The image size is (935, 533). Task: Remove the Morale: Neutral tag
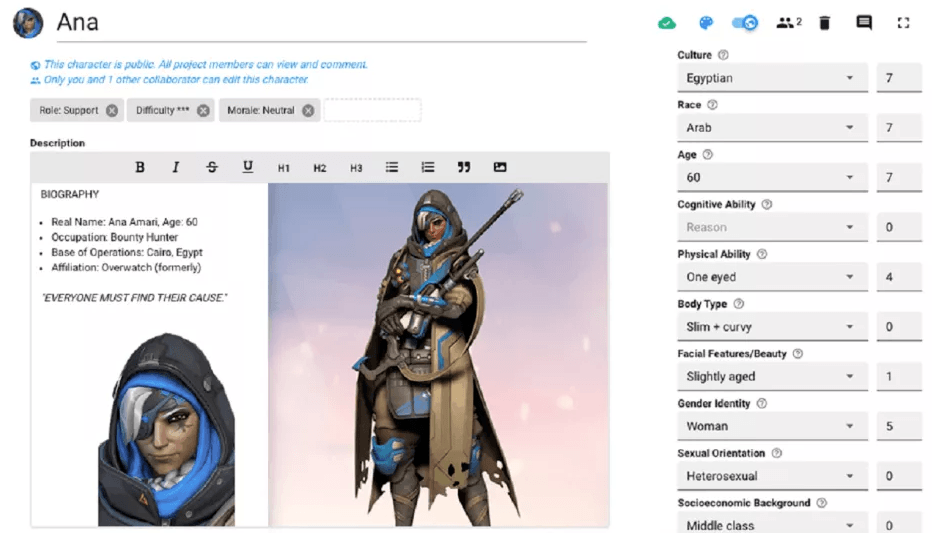pos(308,110)
